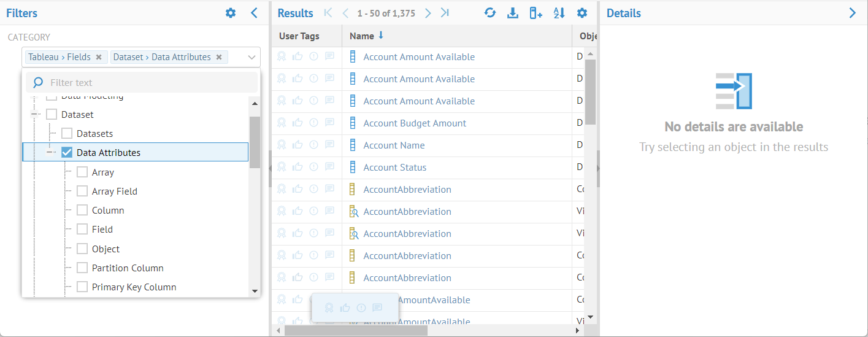Open the Results settings gear
The width and height of the screenshot is (868, 337).
tap(582, 13)
